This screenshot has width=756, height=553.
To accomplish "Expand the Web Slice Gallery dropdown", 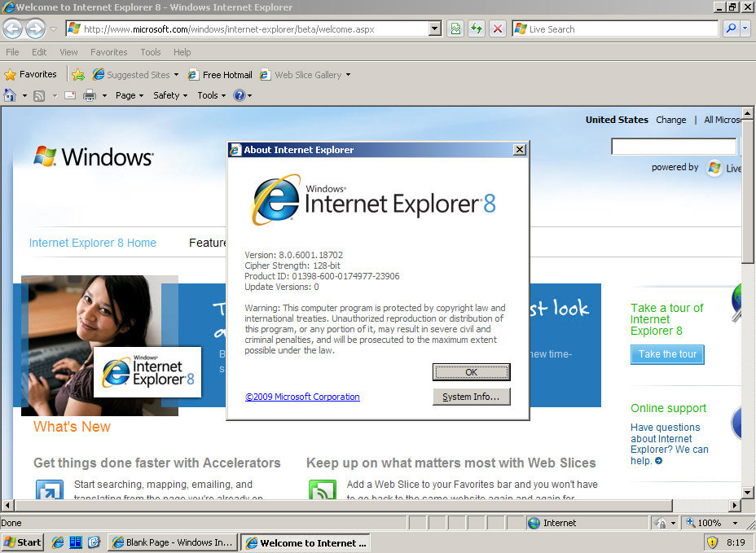I will 348,75.
